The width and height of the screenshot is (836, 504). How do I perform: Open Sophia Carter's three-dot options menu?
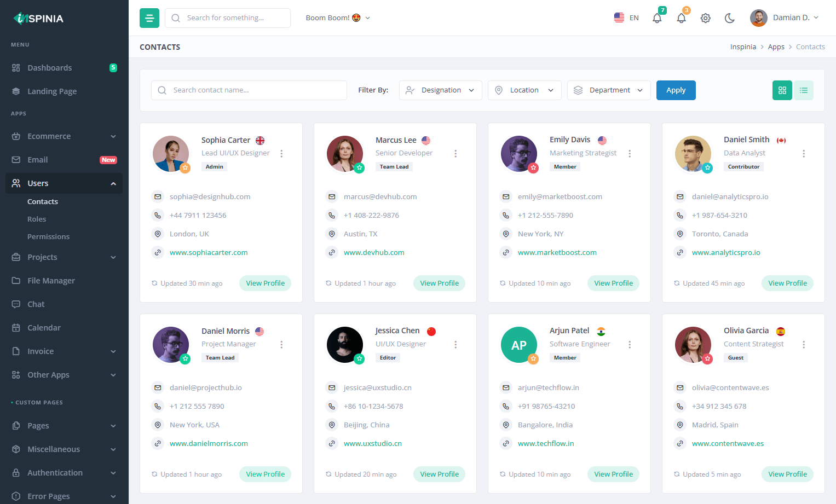coord(281,154)
